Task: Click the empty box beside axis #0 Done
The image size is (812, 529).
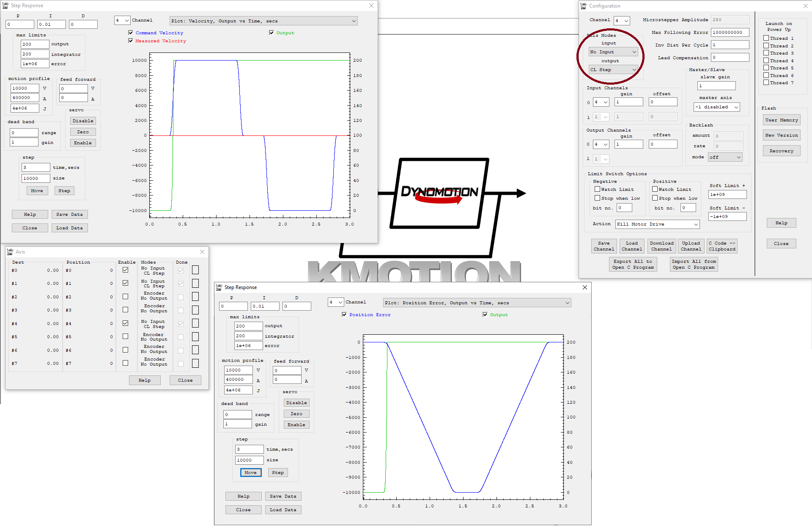Action: (x=195, y=270)
